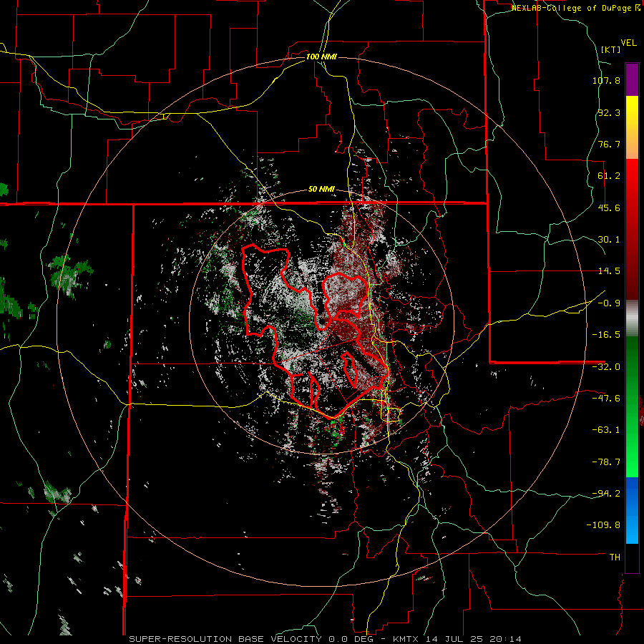Click the 61.2 velocity scale value

[609, 176]
